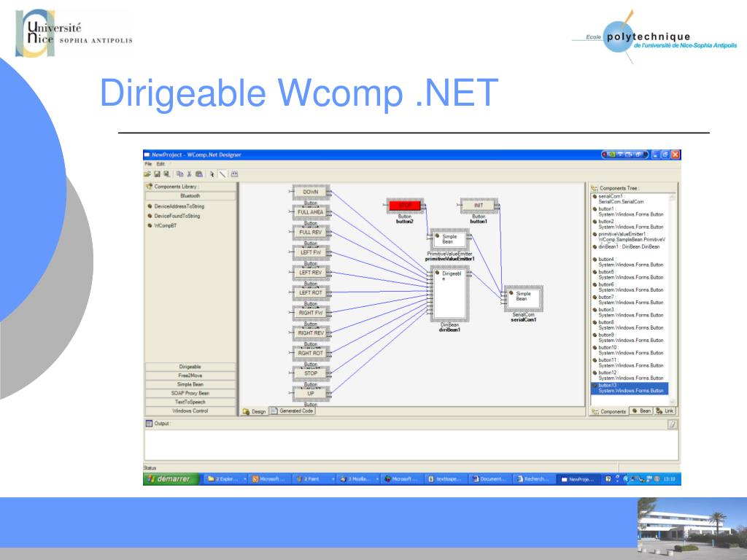The width and height of the screenshot is (747, 560).
Task: Select serialCom1 in Components Tree
Action: 622,199
